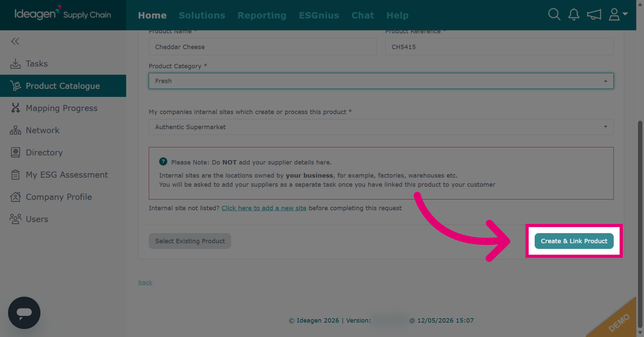Open the notifications bell
Image resolution: width=644 pixels, height=337 pixels.
click(574, 14)
